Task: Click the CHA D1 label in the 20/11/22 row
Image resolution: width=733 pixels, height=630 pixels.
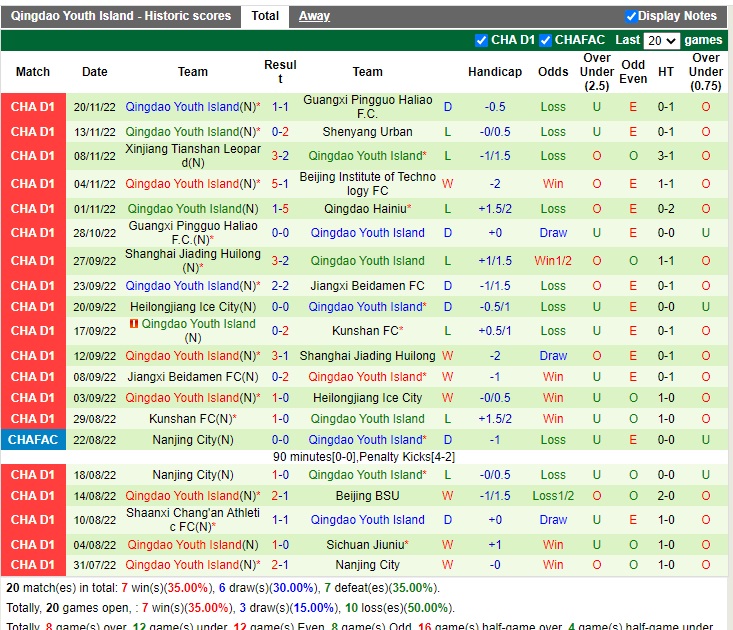Action: 33,107
